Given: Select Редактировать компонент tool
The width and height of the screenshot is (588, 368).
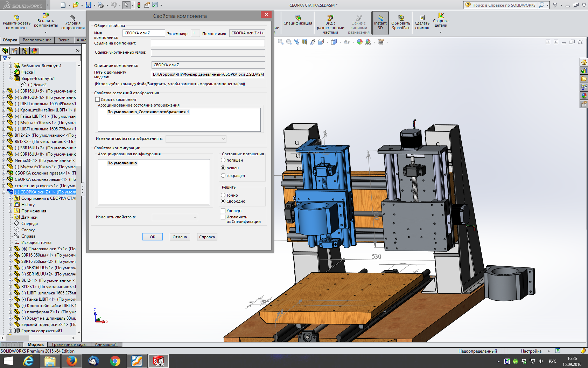Looking at the screenshot, I should click(16, 18).
